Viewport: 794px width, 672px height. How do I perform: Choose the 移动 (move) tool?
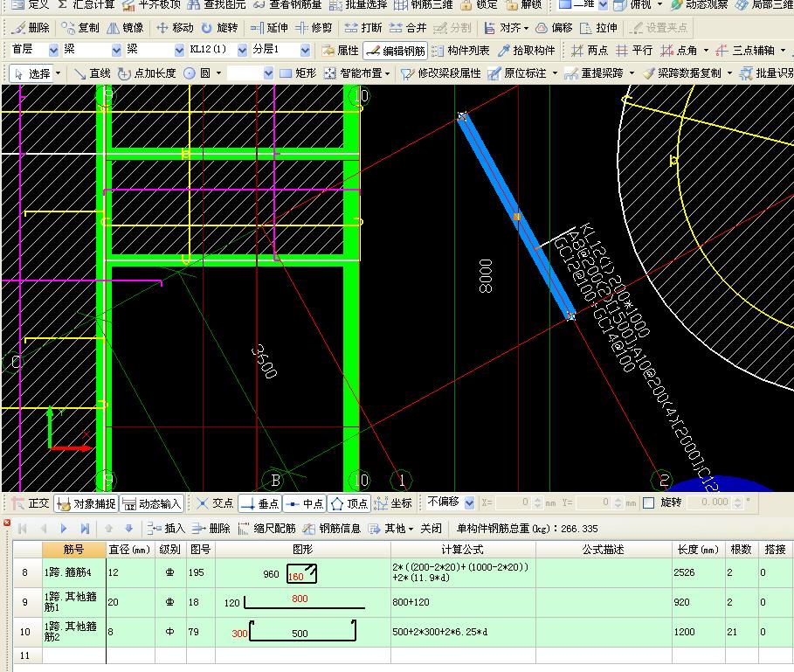click(175, 28)
